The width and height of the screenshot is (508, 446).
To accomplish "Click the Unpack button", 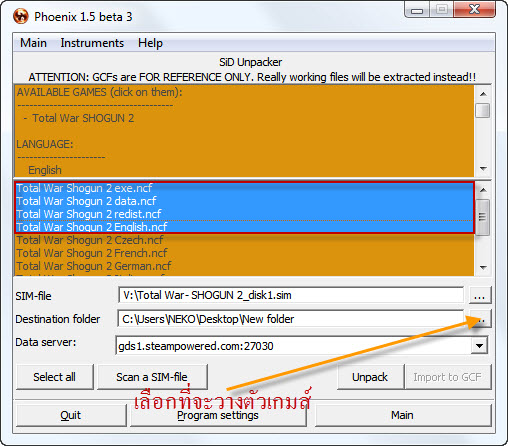I will [x=370, y=377].
